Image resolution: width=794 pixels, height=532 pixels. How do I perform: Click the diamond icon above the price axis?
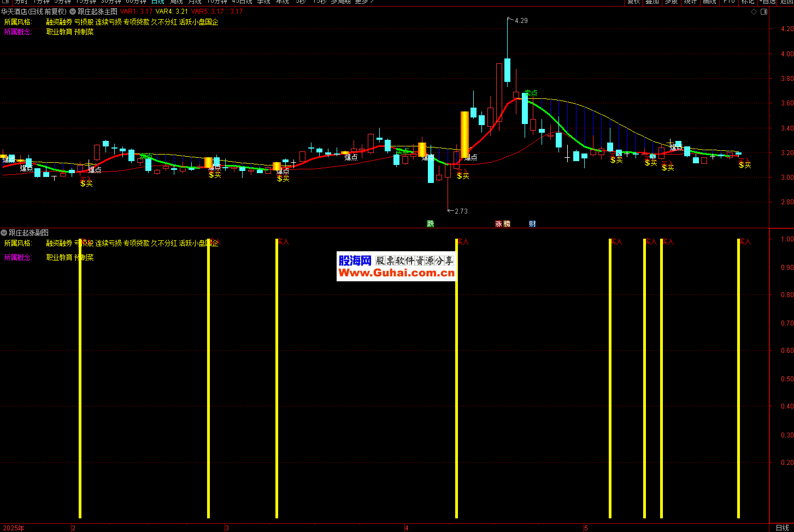[754, 11]
